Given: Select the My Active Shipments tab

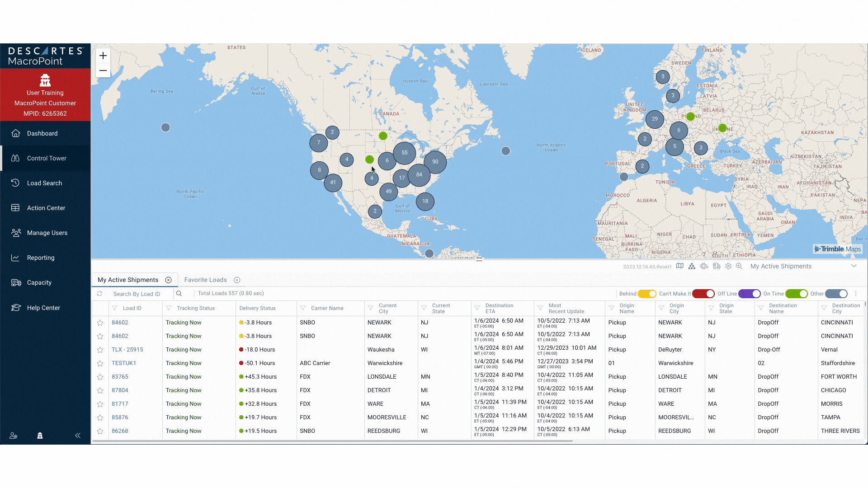Looking at the screenshot, I should click(128, 280).
